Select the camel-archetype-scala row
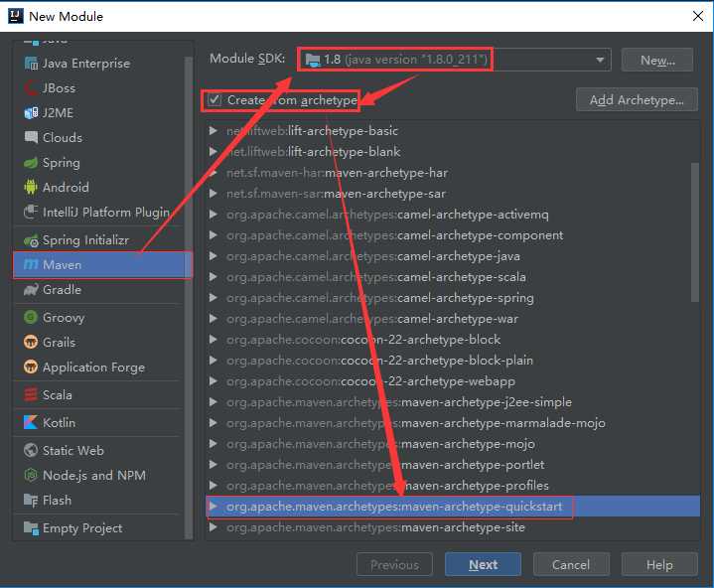The height and width of the screenshot is (588, 714). coord(452,277)
